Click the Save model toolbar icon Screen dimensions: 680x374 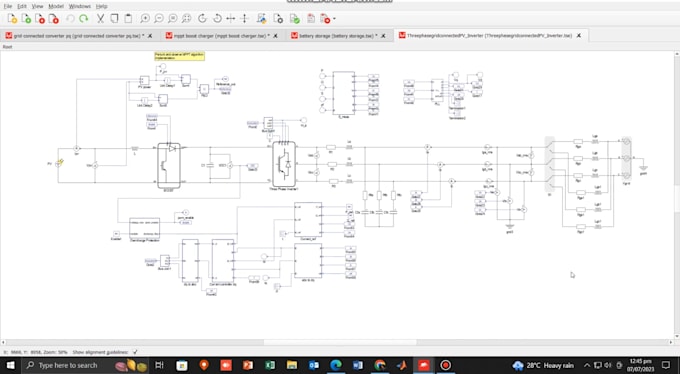(x=40, y=18)
